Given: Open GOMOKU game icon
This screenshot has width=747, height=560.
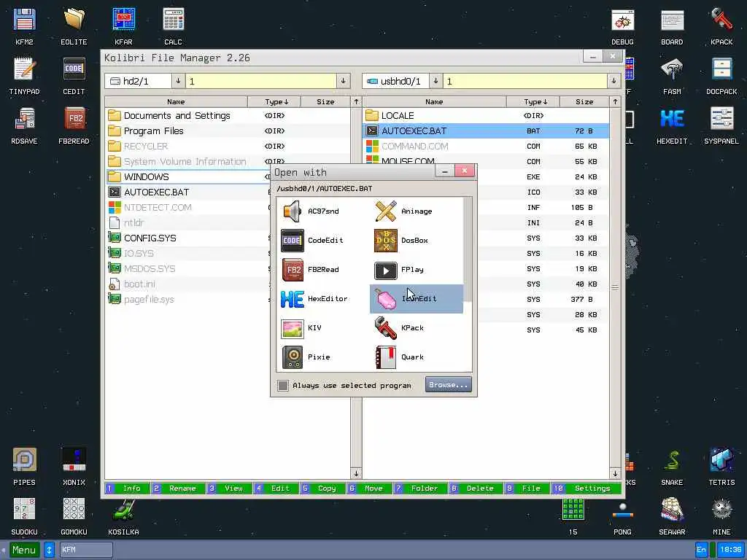Looking at the screenshot, I should point(74,516).
